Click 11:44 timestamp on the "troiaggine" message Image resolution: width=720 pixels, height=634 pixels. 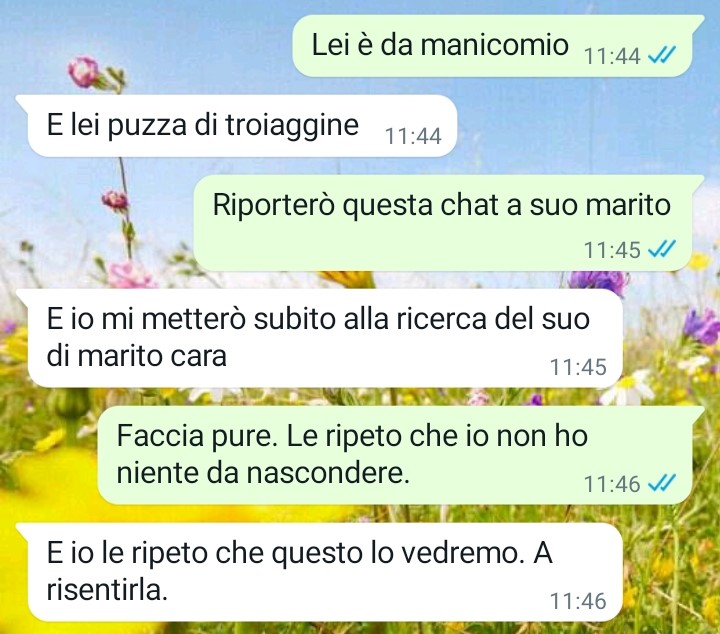(413, 136)
